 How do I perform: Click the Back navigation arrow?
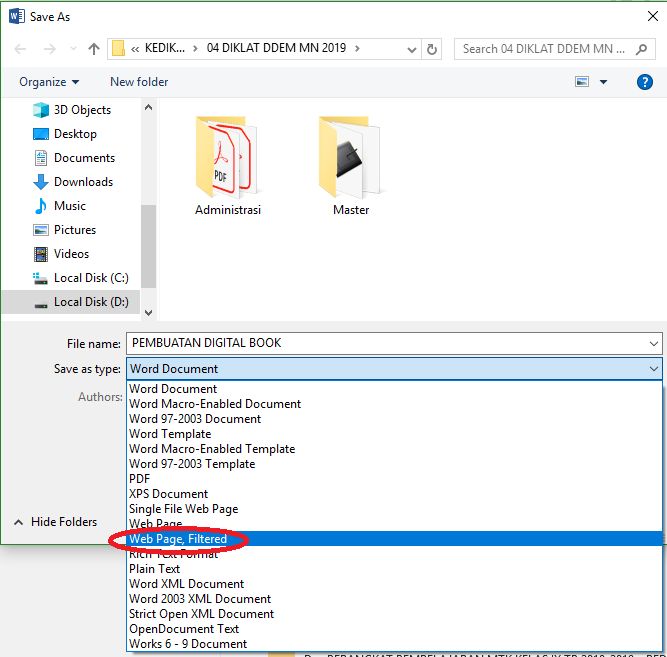point(20,49)
